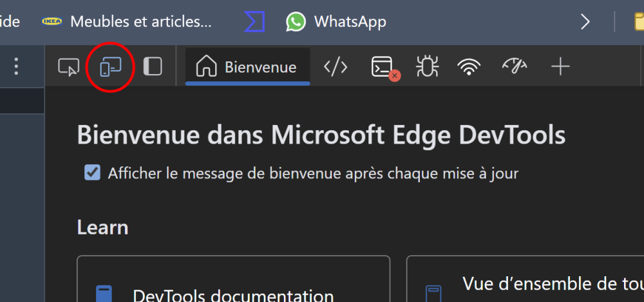Image resolution: width=644 pixels, height=302 pixels.
Task: Open the WhatsApp bookmark
Action: 337,22
